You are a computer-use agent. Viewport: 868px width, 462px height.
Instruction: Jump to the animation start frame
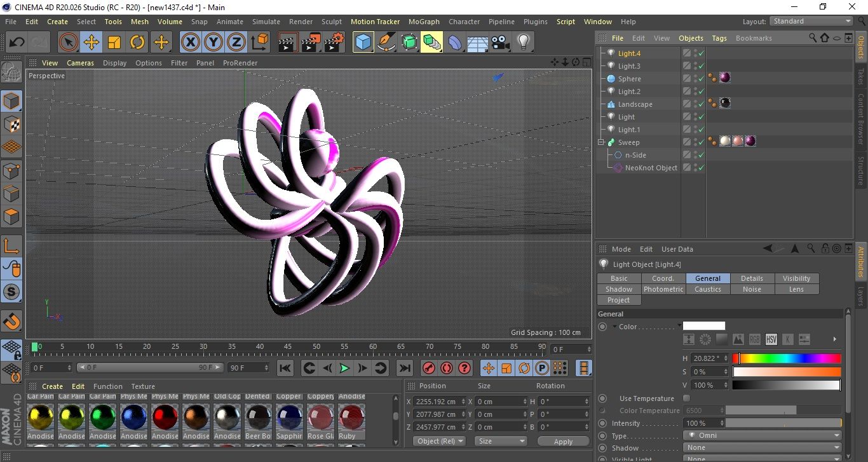tap(285, 368)
